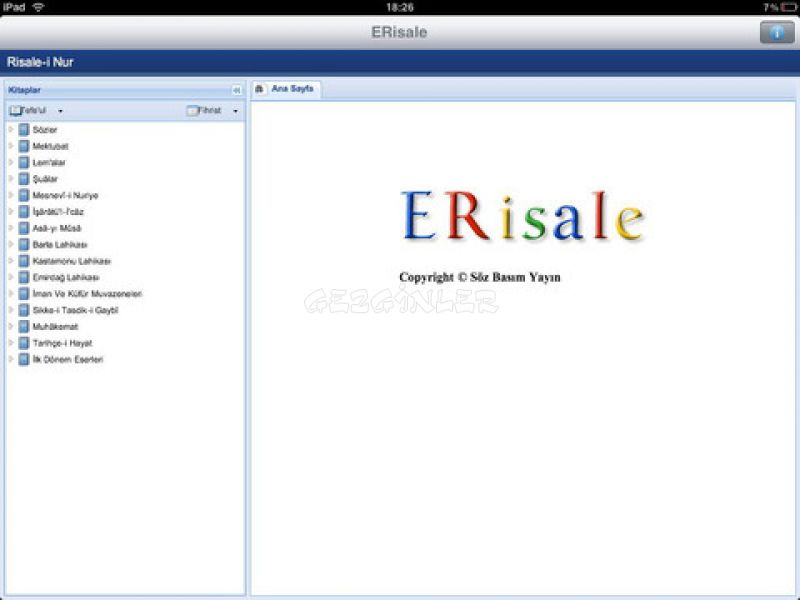Click the book icon next to Barla Lahikası

click(23, 244)
